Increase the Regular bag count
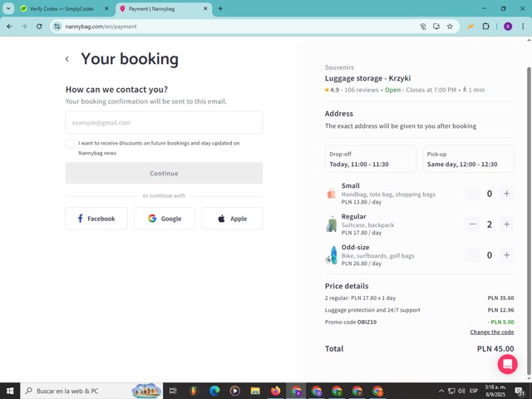This screenshot has width=532, height=399. [x=506, y=224]
